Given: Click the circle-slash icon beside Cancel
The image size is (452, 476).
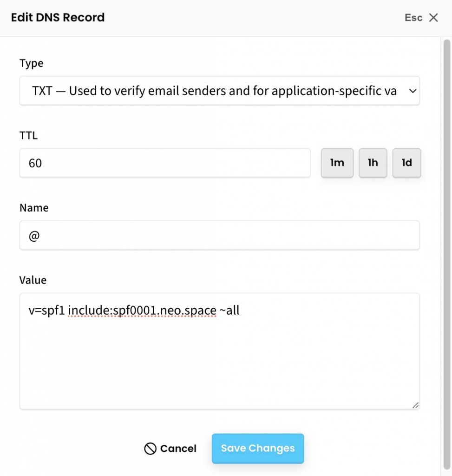Looking at the screenshot, I should (150, 449).
